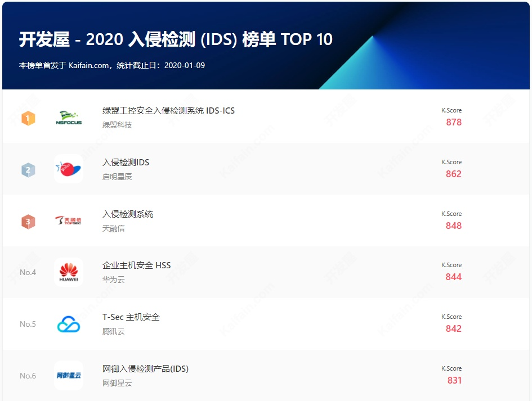Click the K.Score value 862
Viewport: 532px width, 401px height.
[x=454, y=174]
